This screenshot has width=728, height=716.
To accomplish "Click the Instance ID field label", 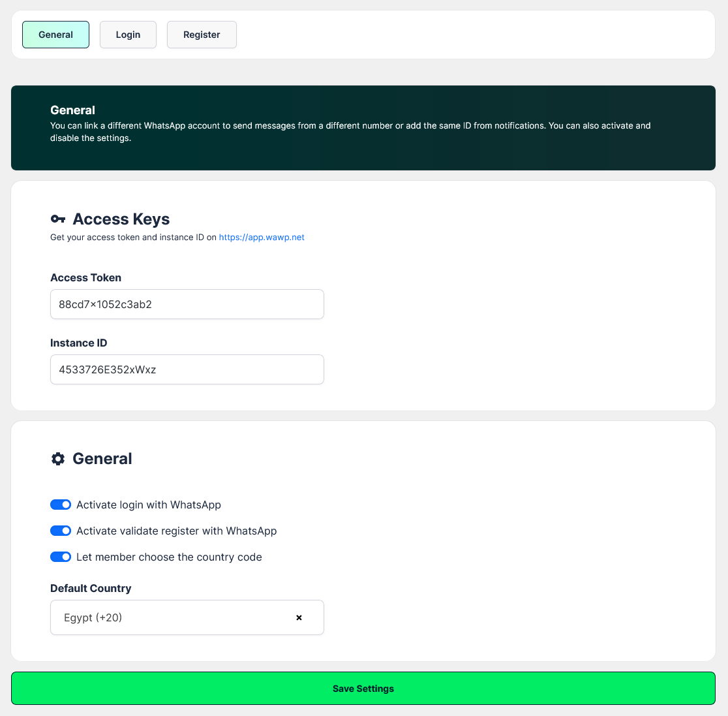I will (78, 343).
